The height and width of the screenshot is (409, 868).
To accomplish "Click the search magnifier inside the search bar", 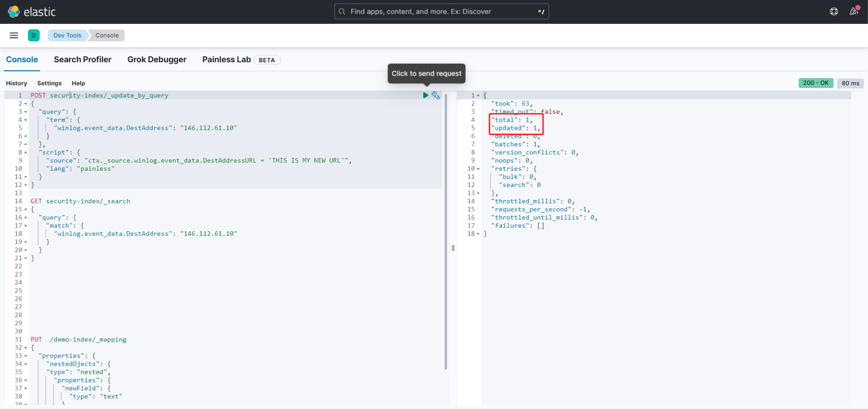I will [x=342, y=11].
